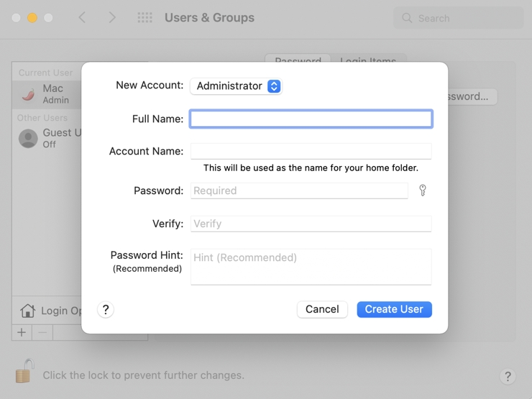Click the Create User button
Viewport: 532px width, 399px height.
tap(394, 309)
